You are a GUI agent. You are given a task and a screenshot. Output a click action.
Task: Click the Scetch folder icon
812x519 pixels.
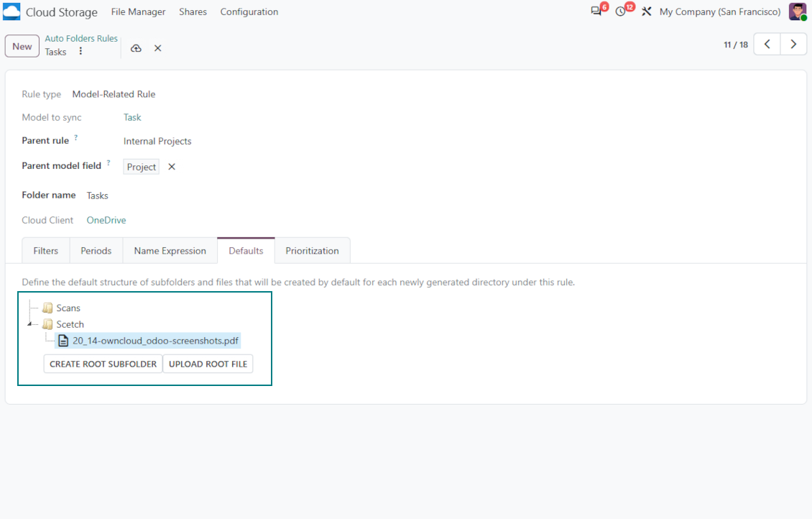(x=47, y=324)
